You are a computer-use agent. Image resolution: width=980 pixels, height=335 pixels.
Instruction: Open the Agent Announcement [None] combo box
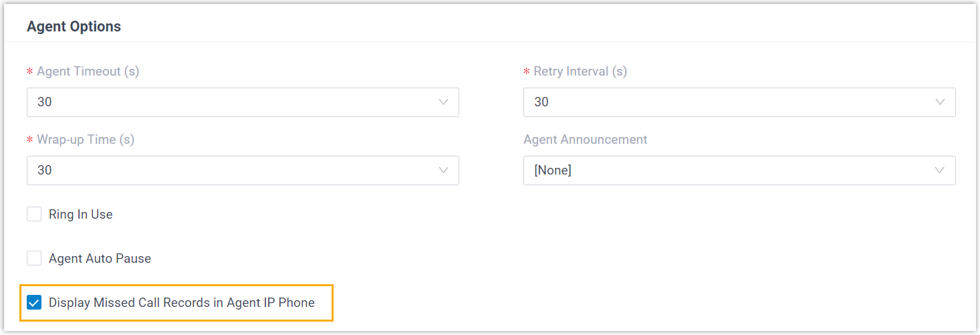[729, 171]
